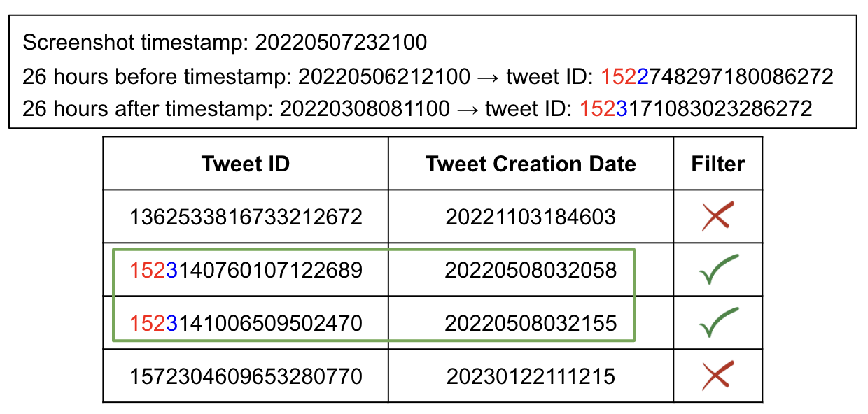Click creation date 20221103184603

(531, 217)
